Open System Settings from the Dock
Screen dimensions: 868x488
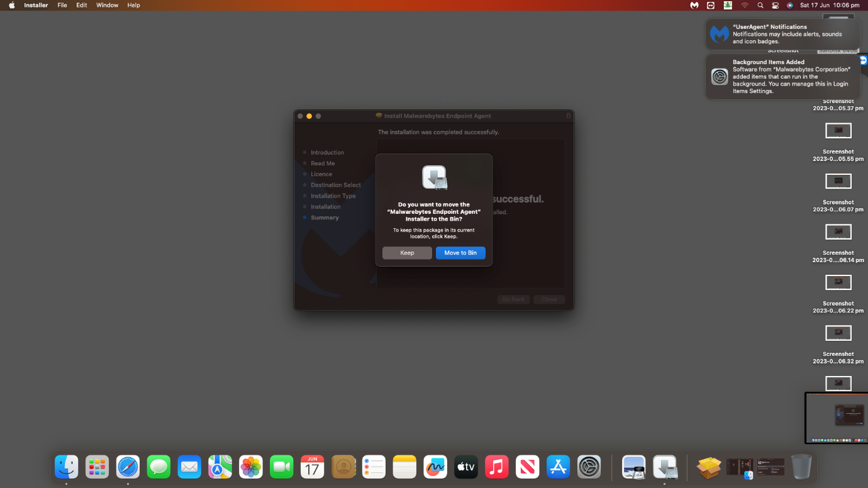pos(589,467)
